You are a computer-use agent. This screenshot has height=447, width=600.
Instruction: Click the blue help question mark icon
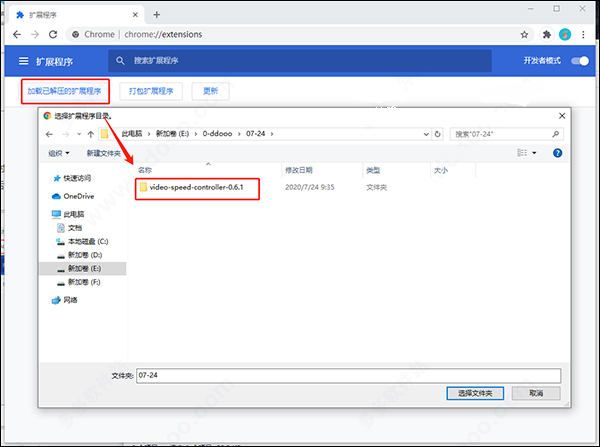click(x=558, y=153)
